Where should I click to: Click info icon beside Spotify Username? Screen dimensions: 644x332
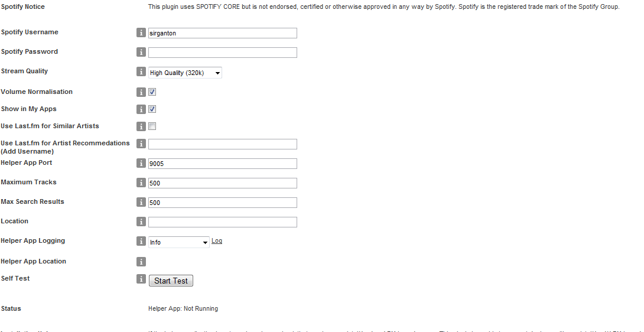point(141,33)
